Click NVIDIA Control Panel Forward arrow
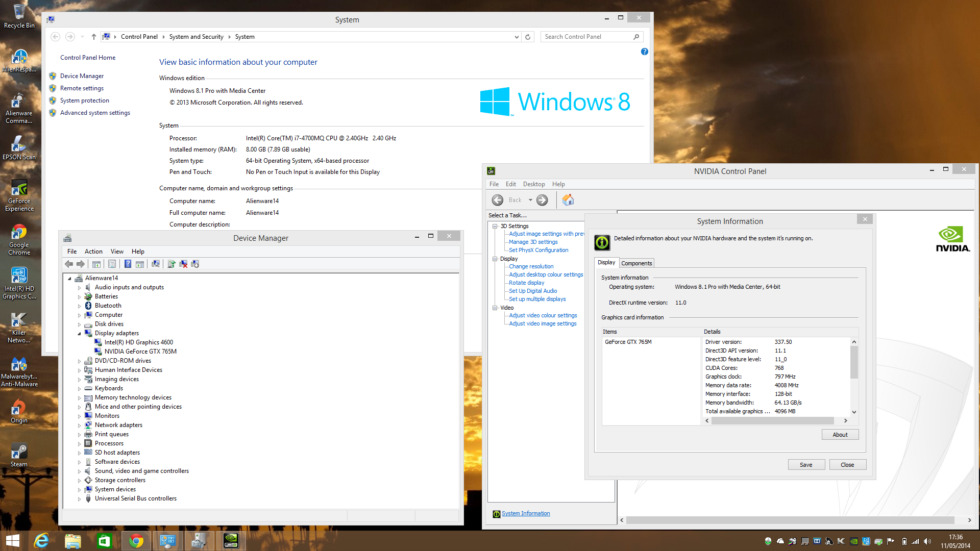 tap(542, 200)
